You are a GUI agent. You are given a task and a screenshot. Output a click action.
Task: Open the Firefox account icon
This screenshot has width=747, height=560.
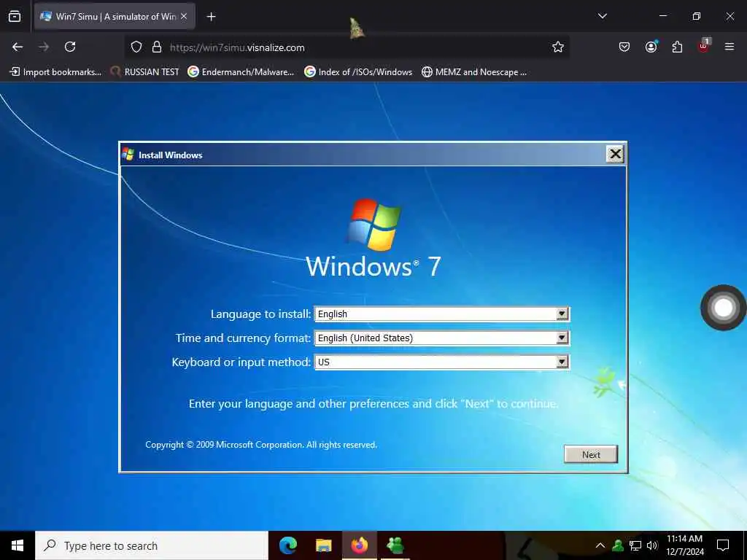(x=651, y=47)
